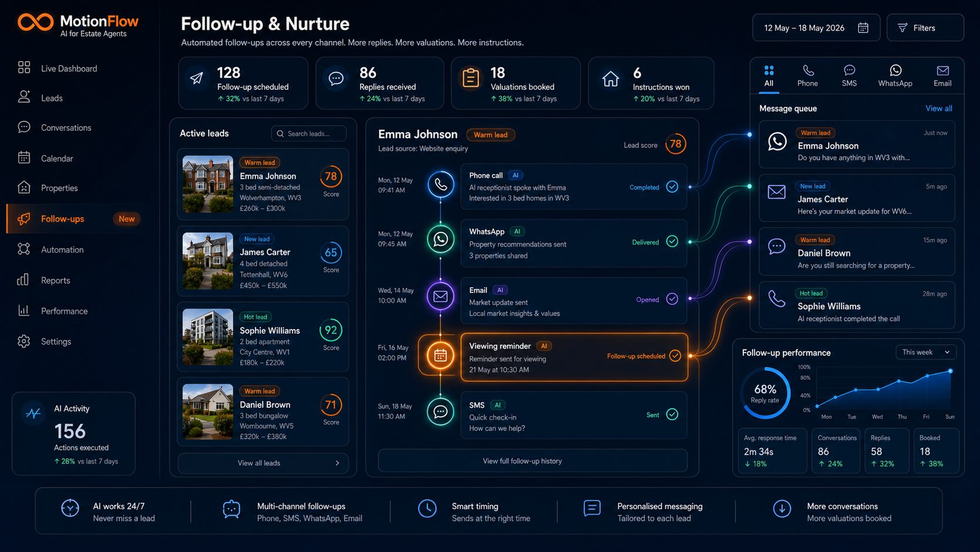Click Sent checkmark on SMS step

[672, 414]
